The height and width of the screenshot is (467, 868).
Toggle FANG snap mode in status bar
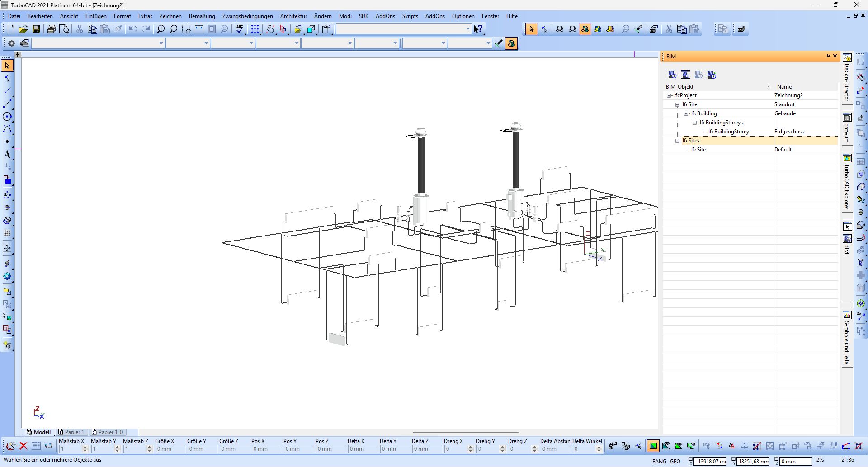click(659, 462)
